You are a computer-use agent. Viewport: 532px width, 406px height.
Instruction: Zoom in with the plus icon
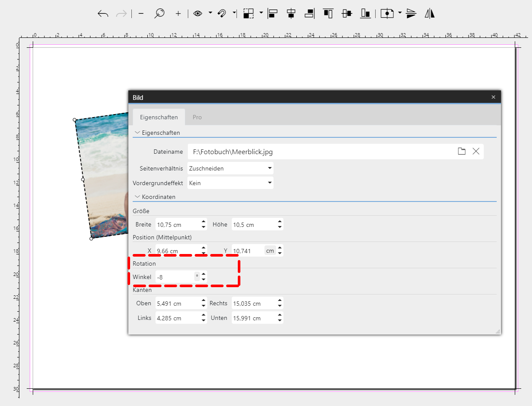click(178, 14)
